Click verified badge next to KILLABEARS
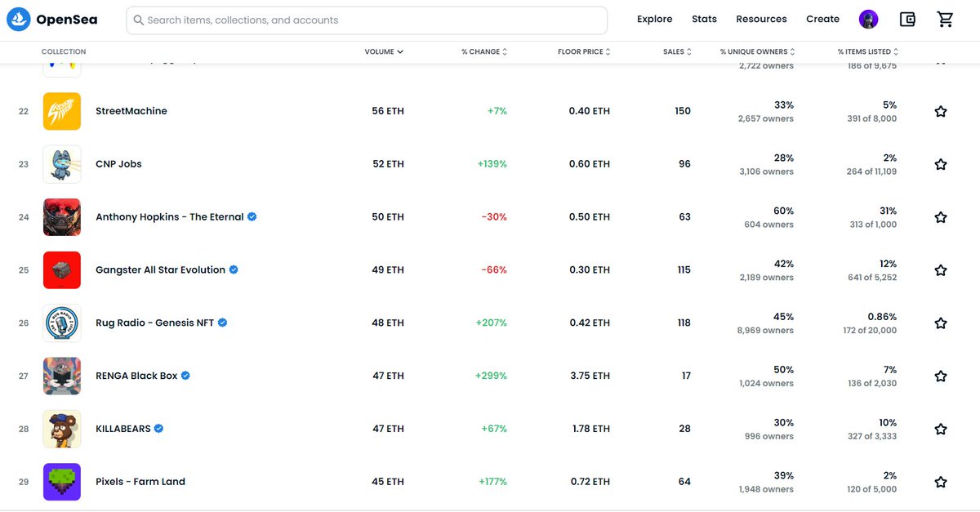Screen dimensions: 980x512 (159, 428)
